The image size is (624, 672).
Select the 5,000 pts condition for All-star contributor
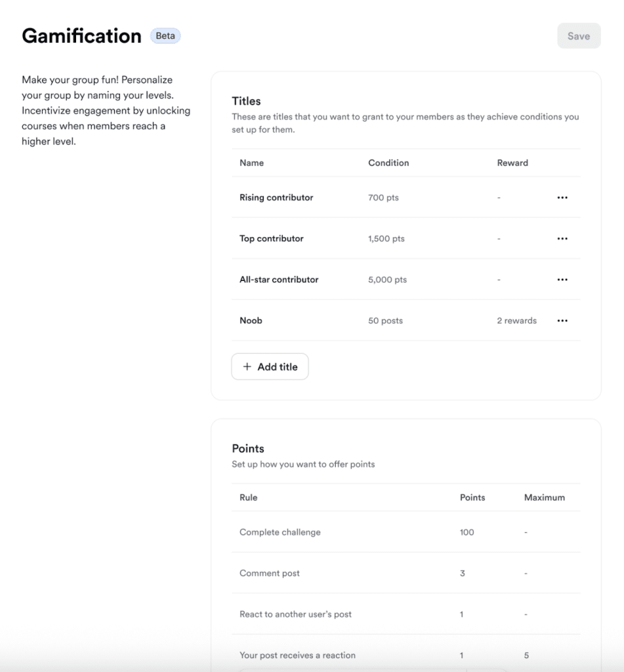pyautogui.click(x=388, y=279)
